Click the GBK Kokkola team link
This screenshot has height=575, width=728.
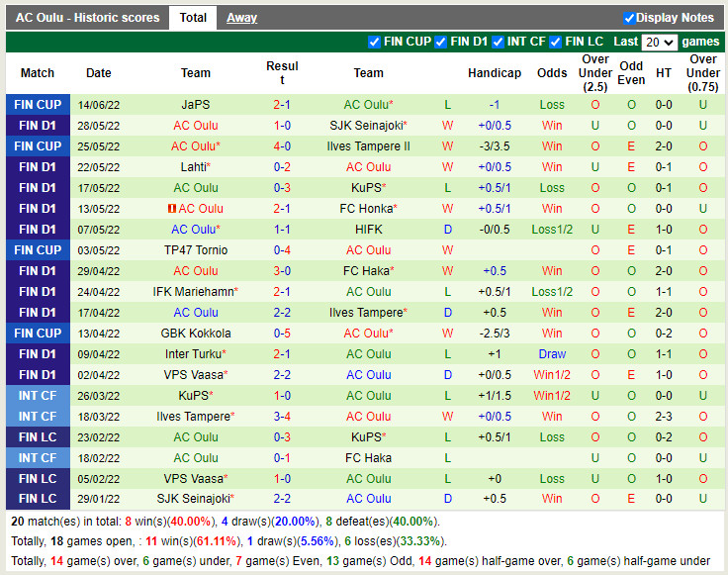(196, 334)
